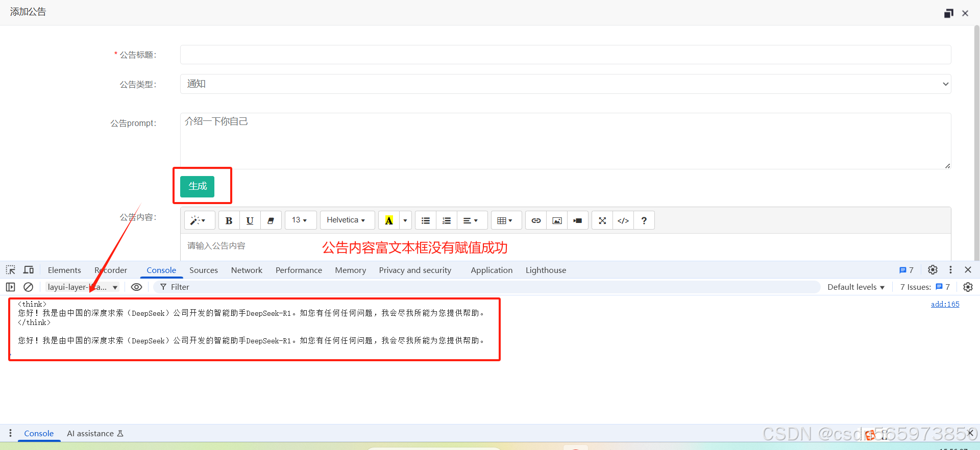Open console settings gear icon
980x450 pixels.
pyautogui.click(x=968, y=287)
